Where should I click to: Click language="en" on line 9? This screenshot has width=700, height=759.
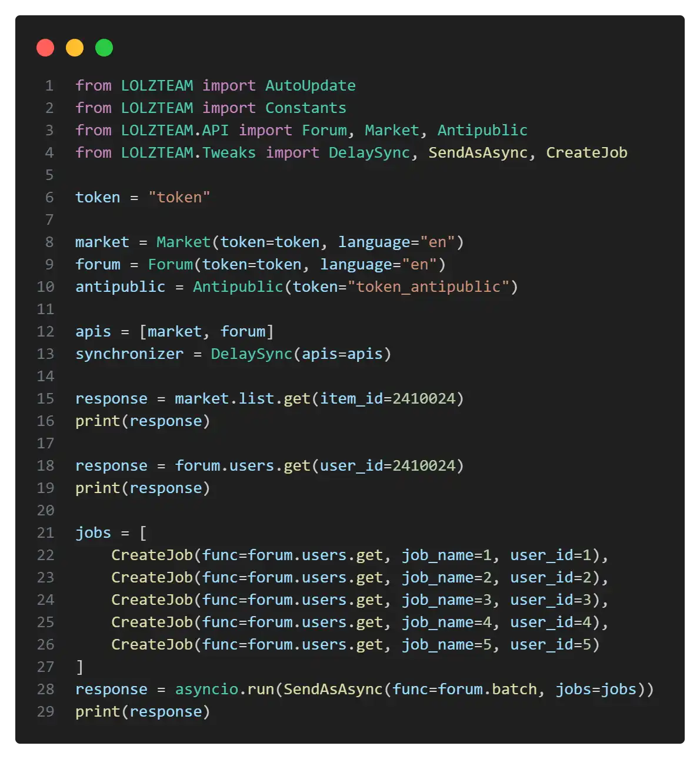pyautogui.click(x=378, y=265)
